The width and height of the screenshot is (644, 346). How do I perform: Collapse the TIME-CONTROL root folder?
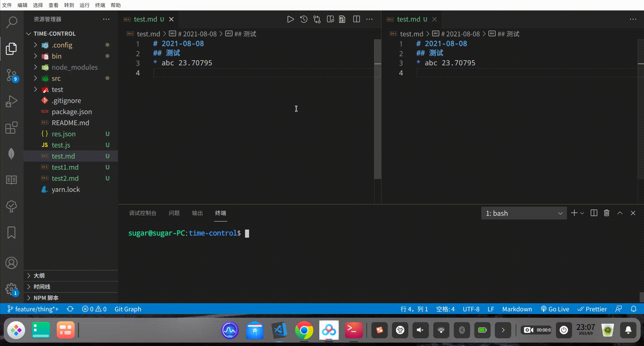(71, 34)
